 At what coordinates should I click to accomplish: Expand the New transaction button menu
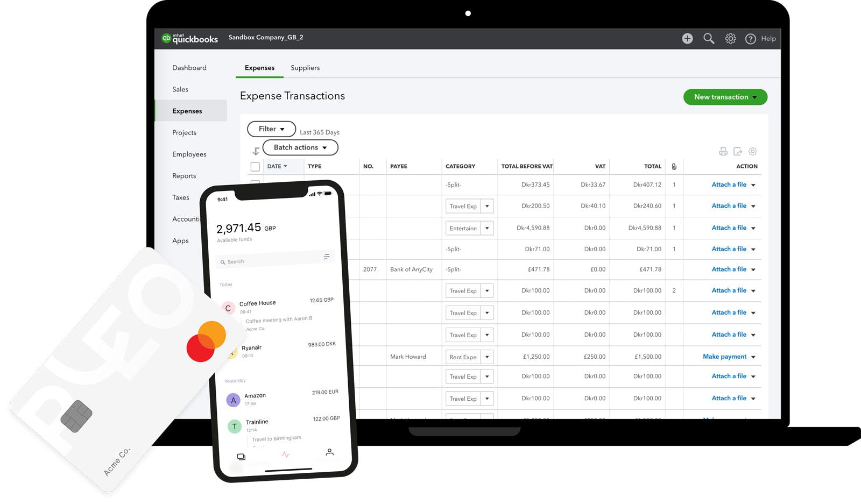(725, 97)
